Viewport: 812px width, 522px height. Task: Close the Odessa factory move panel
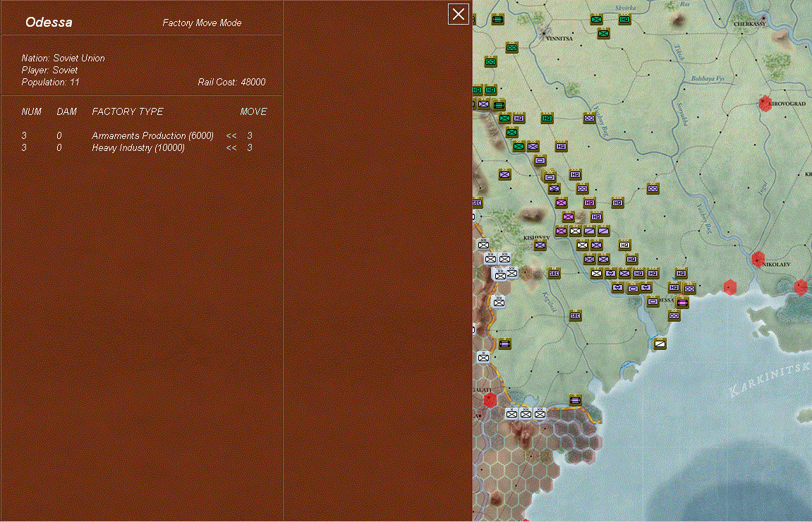459,13
